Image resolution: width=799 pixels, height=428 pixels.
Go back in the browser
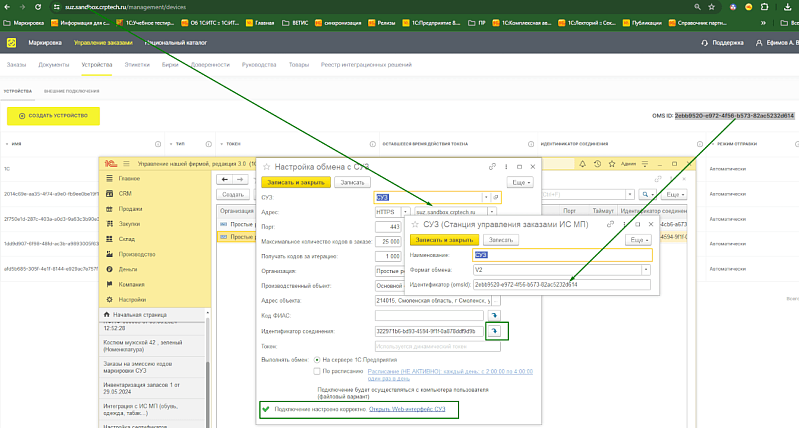[7, 7]
